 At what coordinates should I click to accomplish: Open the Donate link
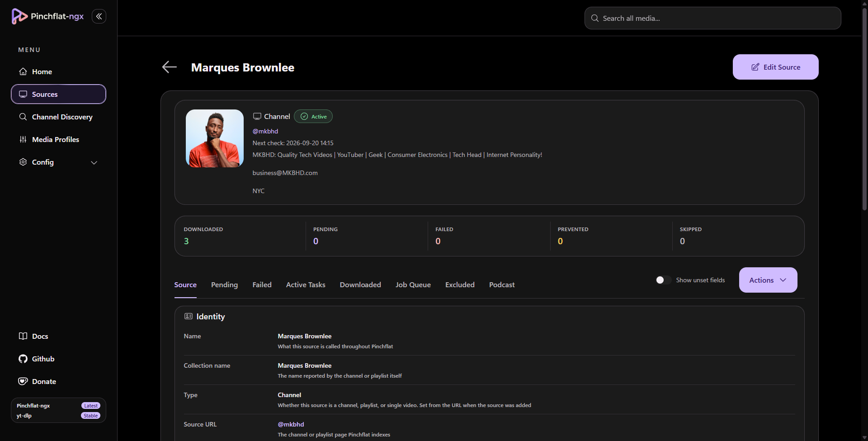38,381
